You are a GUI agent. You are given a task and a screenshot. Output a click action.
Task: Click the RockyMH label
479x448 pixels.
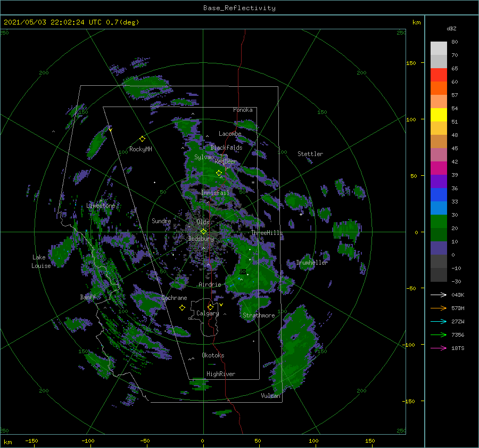141,149
